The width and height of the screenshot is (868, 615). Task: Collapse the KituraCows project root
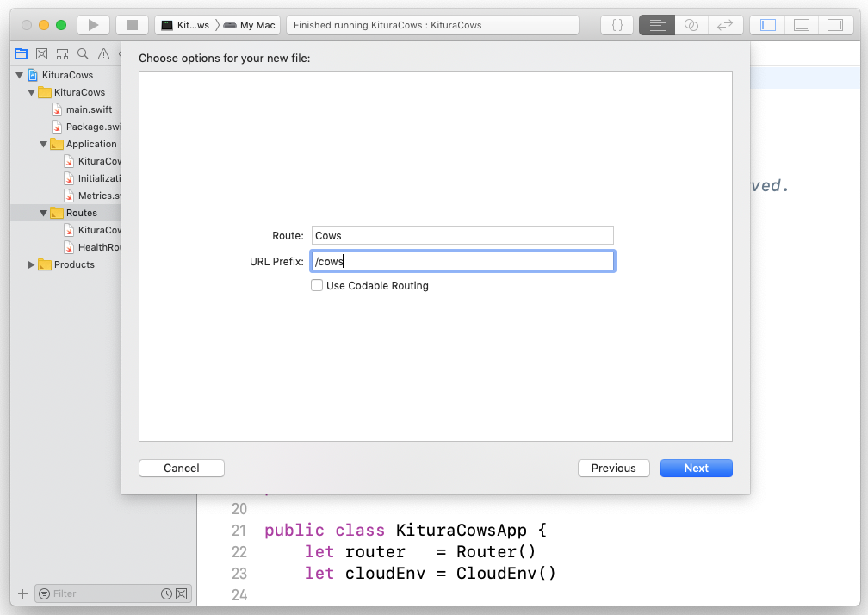pos(19,75)
